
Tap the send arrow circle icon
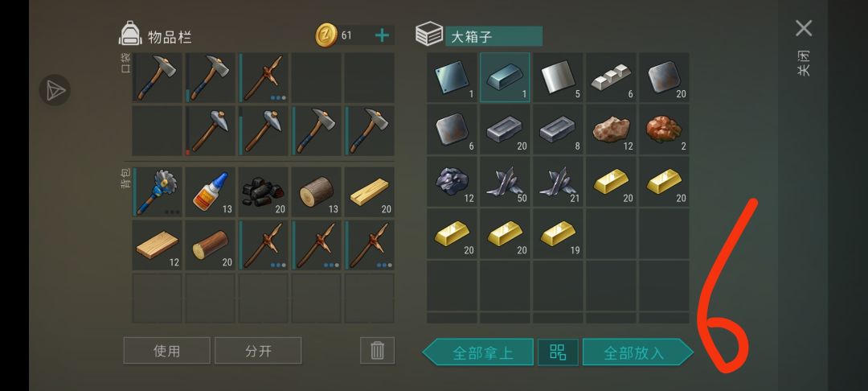[x=55, y=90]
